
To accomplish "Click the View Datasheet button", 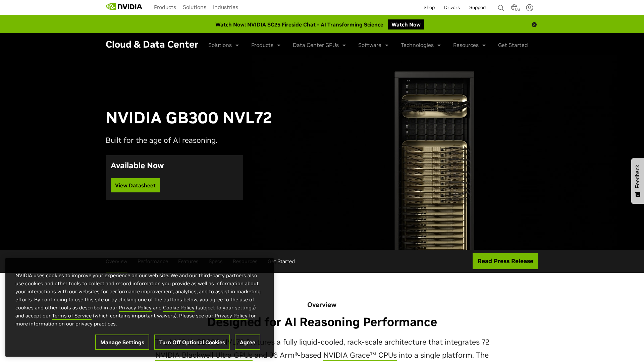I will pos(135,185).
